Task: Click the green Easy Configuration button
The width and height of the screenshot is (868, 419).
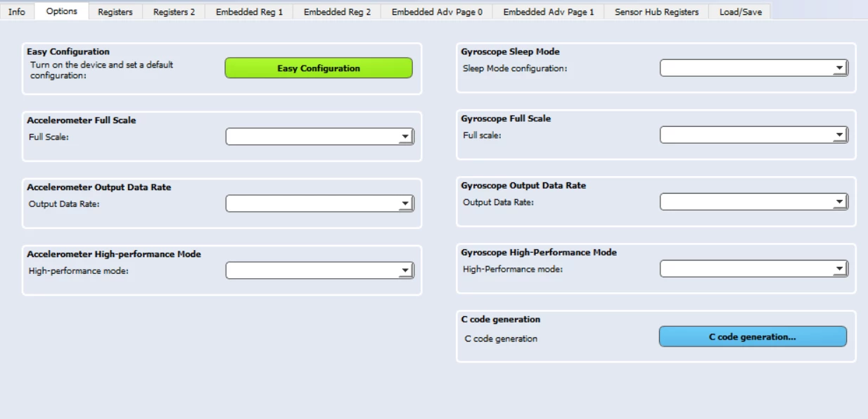Action: tap(319, 68)
